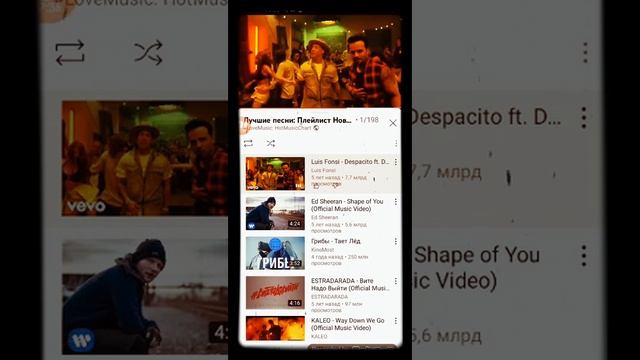Select the Грибы video thumbnail
The image size is (640, 360).
coord(275,253)
